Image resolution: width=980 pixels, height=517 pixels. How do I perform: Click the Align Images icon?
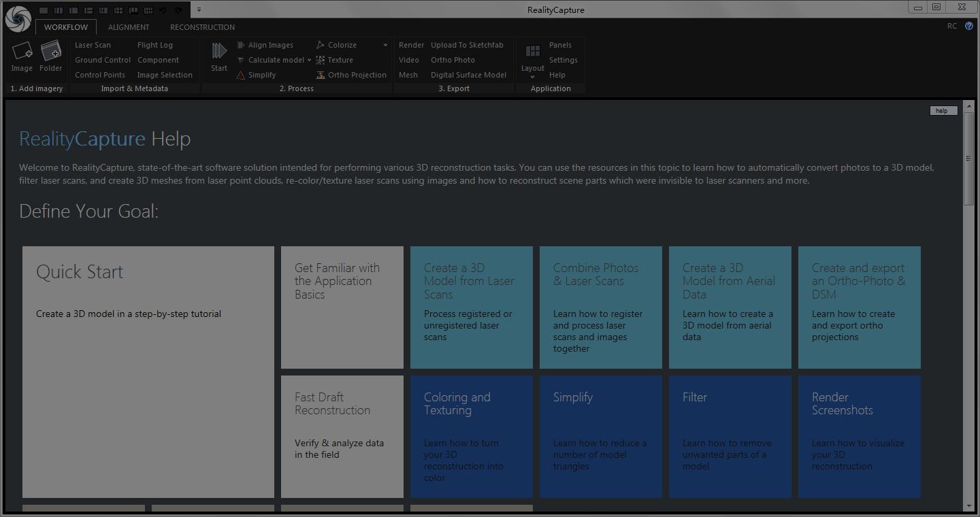pyautogui.click(x=241, y=45)
